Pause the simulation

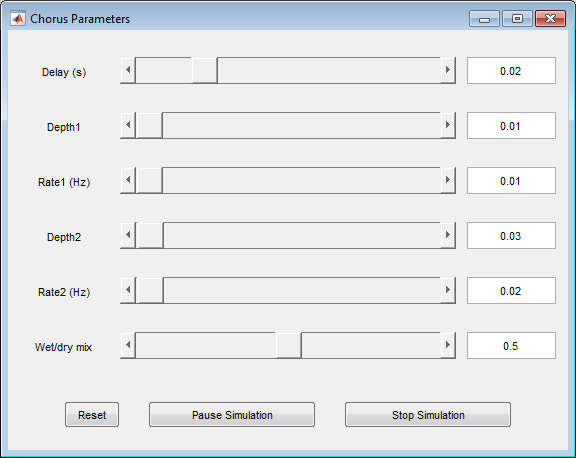tap(232, 415)
